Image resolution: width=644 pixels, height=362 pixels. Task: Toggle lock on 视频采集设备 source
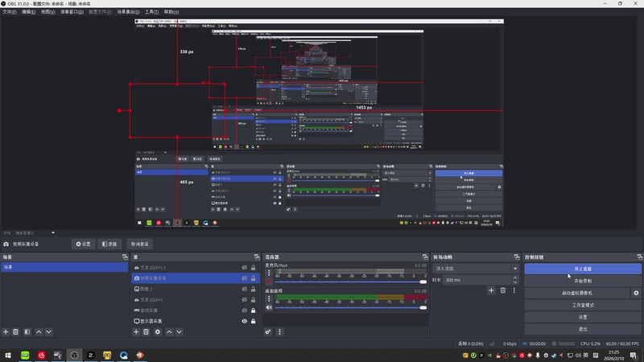(x=253, y=278)
